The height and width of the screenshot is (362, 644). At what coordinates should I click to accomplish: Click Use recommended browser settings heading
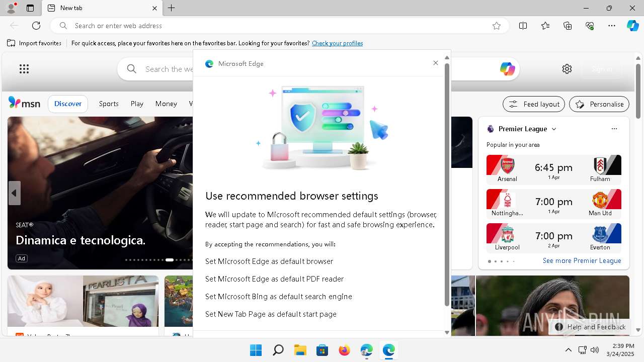[292, 196]
